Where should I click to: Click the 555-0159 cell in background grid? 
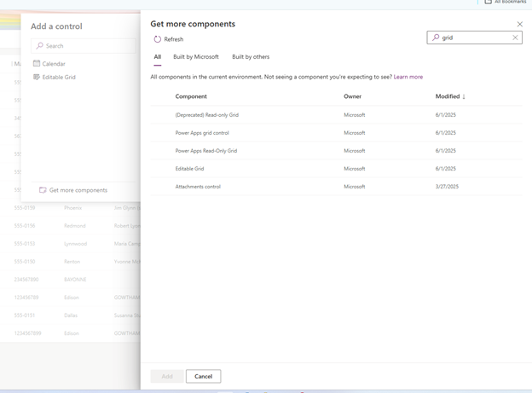[x=25, y=208]
